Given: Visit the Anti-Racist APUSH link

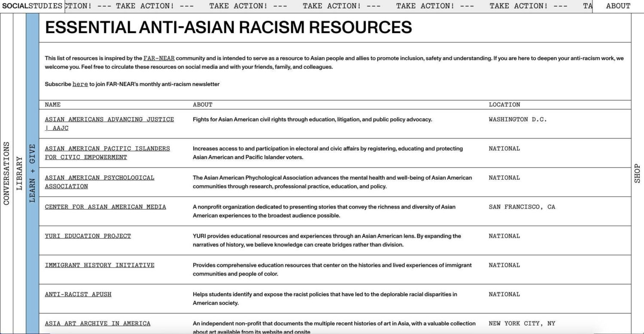Looking at the screenshot, I should 78,294.
